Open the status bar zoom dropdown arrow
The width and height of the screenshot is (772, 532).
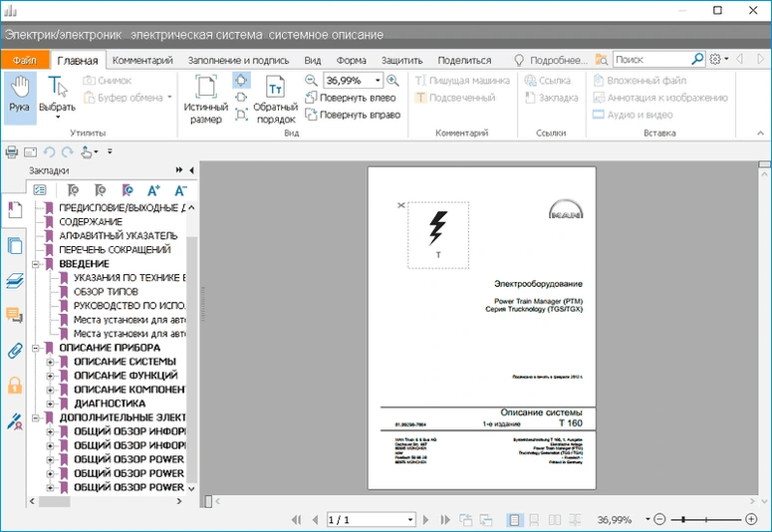click(647, 519)
